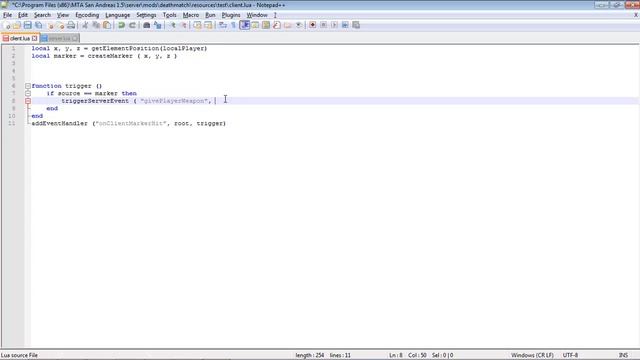Click the Copy toolbar icon
Screen dimensions: 640x360
pos(96,25)
